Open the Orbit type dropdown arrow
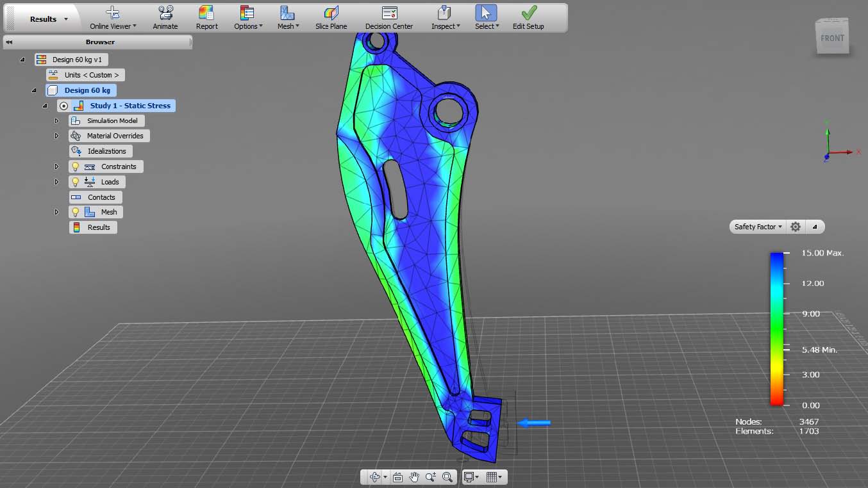 pyautogui.click(x=385, y=478)
